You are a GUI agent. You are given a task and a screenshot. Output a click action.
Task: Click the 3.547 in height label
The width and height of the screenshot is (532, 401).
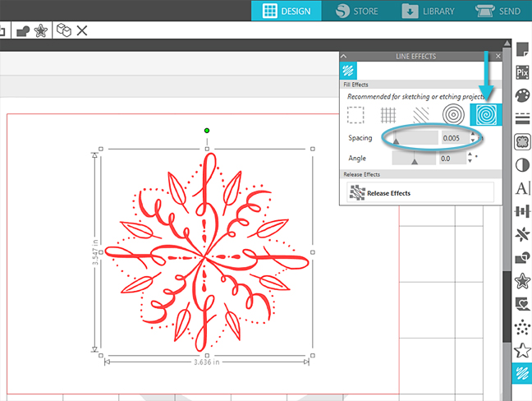click(x=95, y=252)
